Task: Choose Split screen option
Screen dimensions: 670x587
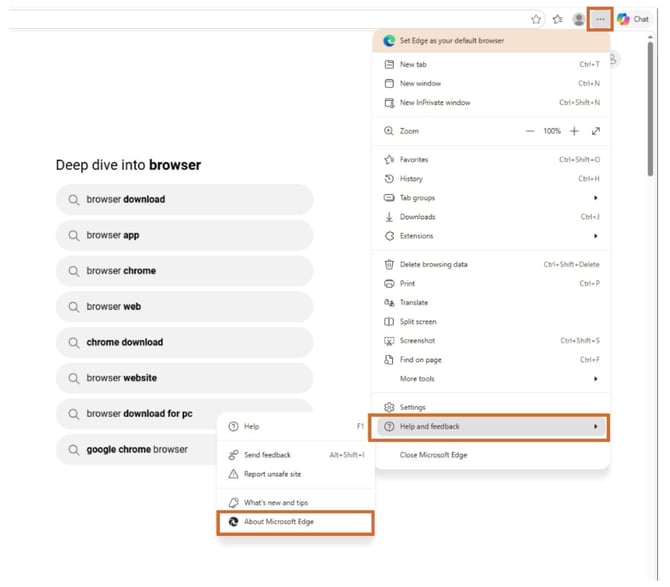Action: [491, 322]
